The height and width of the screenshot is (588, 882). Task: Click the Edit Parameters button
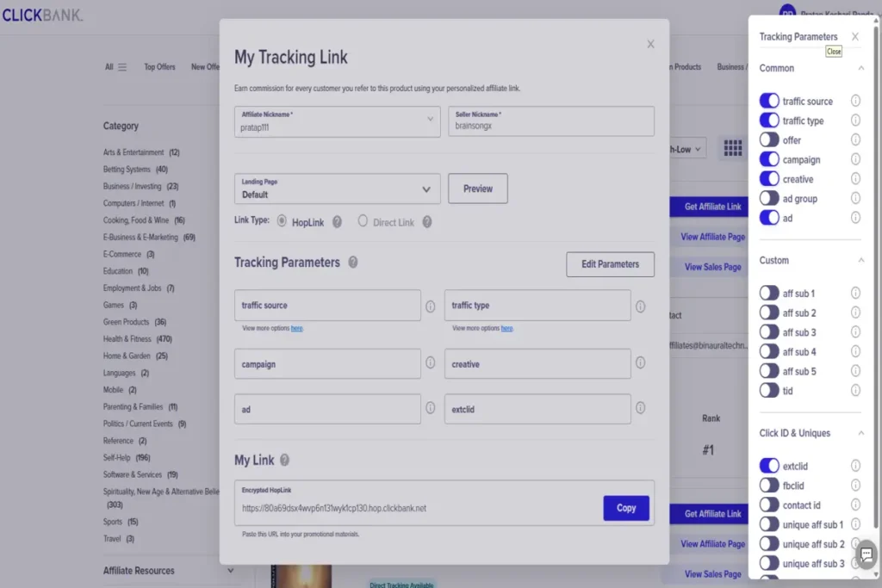tap(610, 264)
